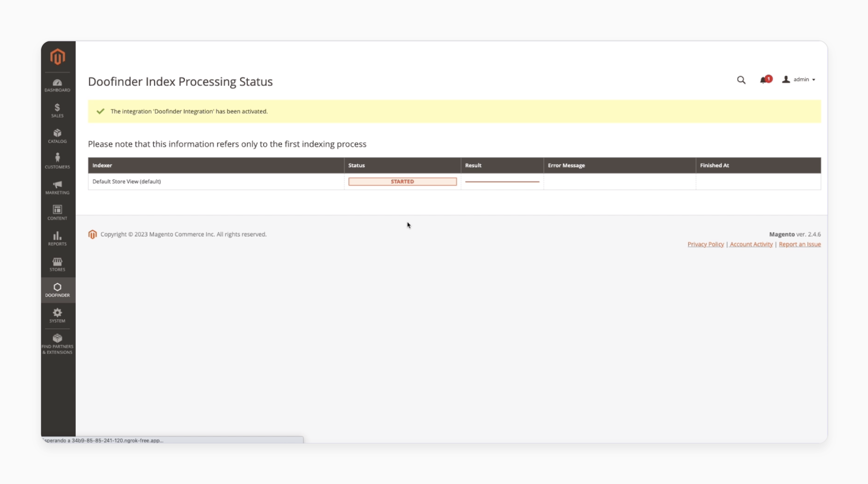Open the Stores sidebar menu
This screenshot has height=484, width=868.
[x=57, y=264]
